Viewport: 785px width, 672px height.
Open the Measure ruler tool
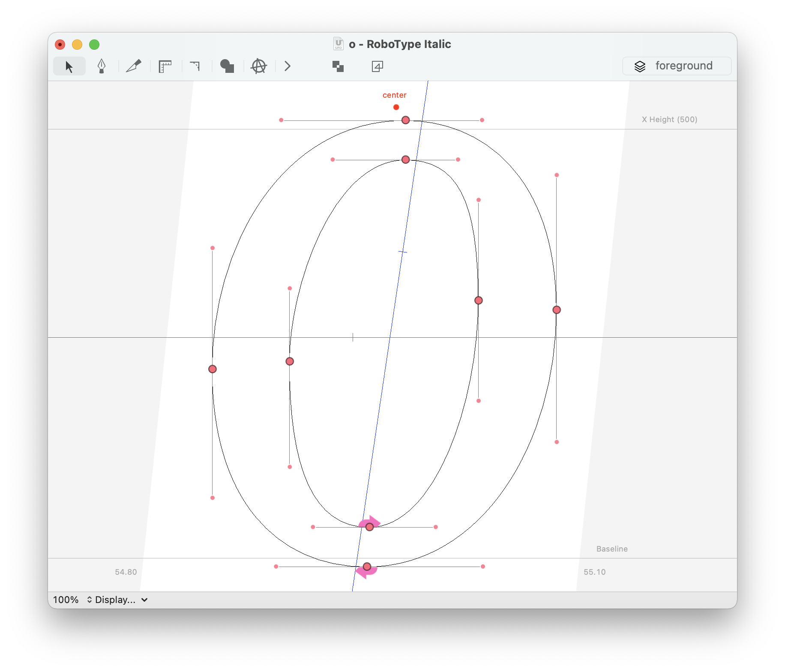[165, 66]
